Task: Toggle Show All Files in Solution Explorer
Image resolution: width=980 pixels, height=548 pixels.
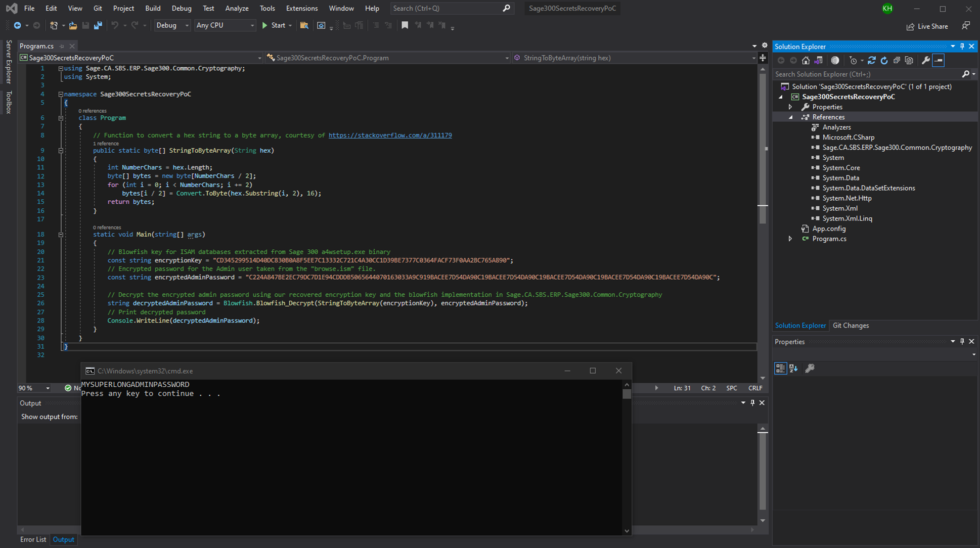Action: click(909, 60)
